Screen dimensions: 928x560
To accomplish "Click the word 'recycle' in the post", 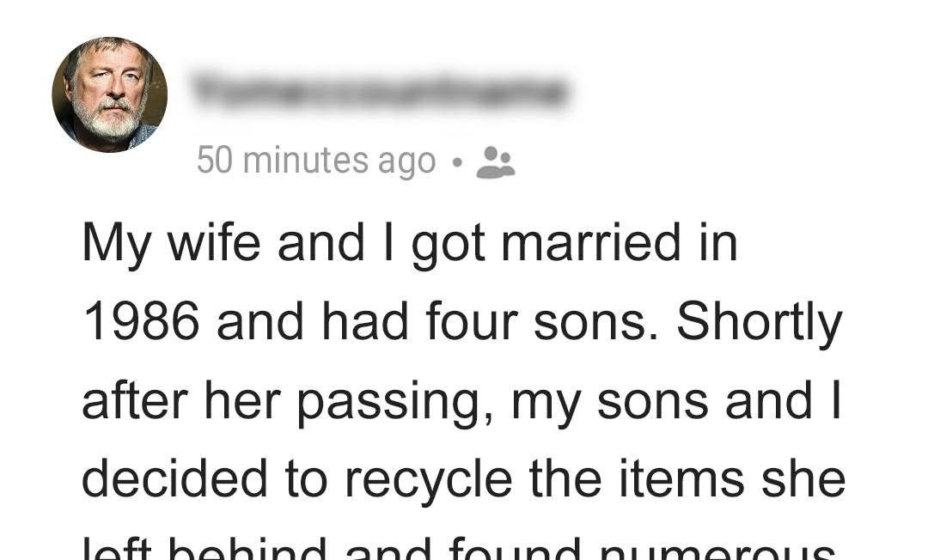I will [429, 479].
